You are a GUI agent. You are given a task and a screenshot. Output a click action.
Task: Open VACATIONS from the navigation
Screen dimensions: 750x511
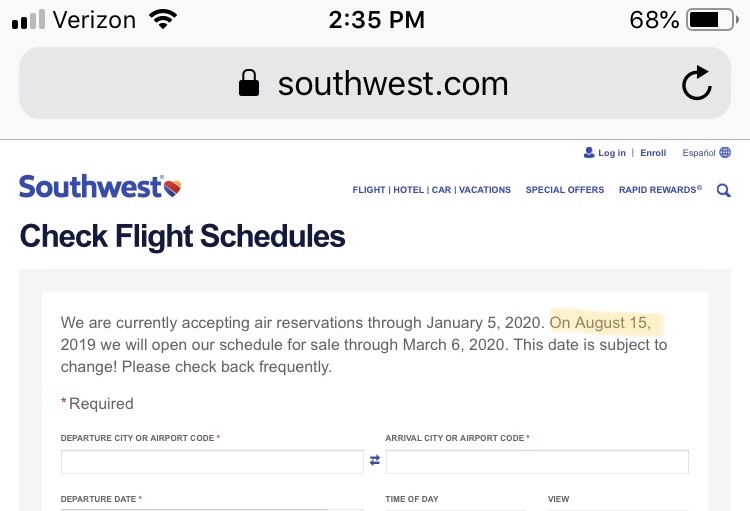[x=485, y=190]
